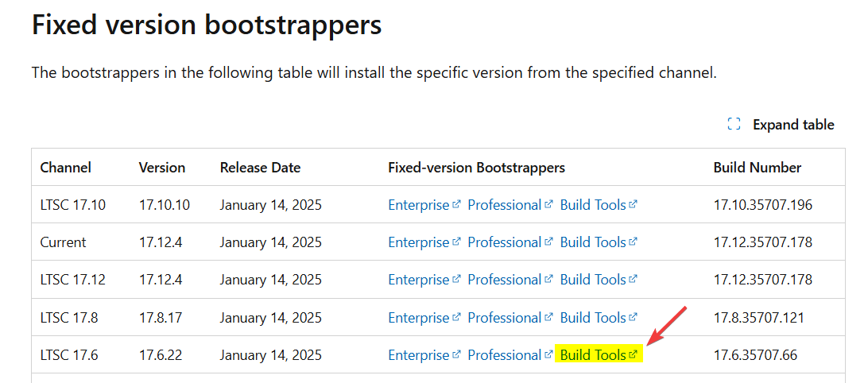Open Professional bootstrapper for LTSC 17.6

click(x=504, y=355)
